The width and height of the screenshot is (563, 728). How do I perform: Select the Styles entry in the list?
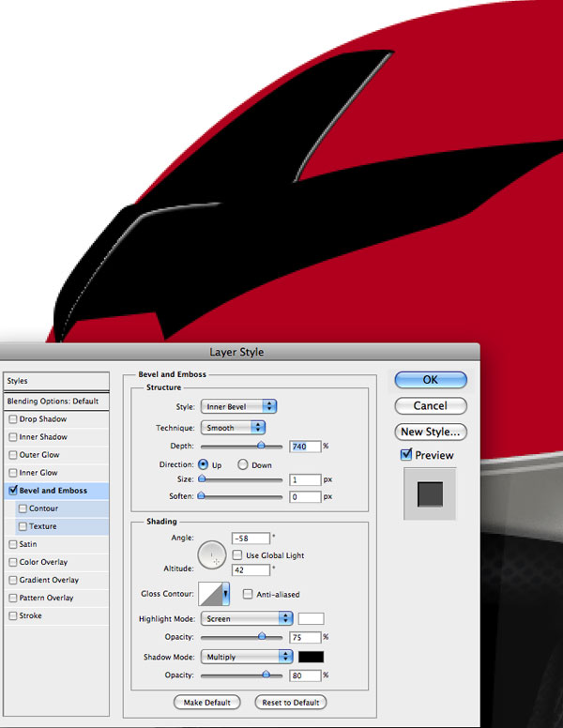pyautogui.click(x=56, y=381)
